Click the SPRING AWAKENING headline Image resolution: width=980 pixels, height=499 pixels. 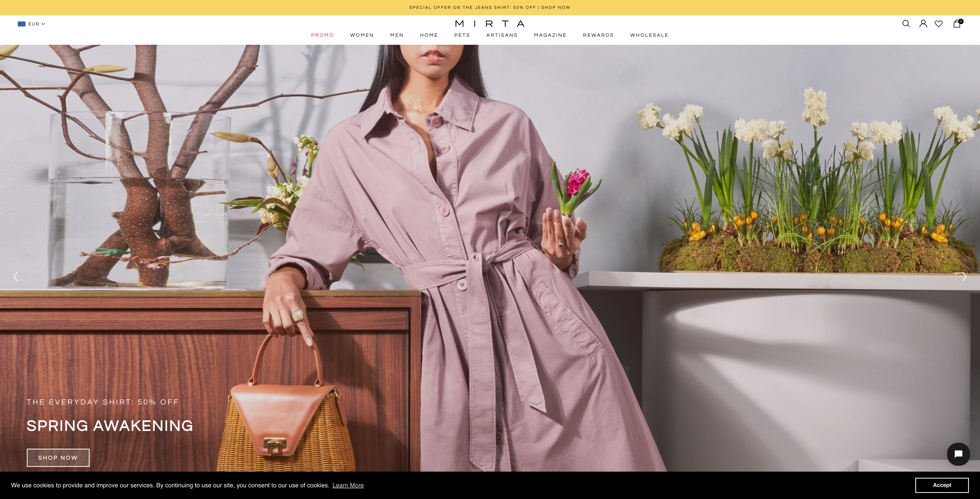coord(110,426)
